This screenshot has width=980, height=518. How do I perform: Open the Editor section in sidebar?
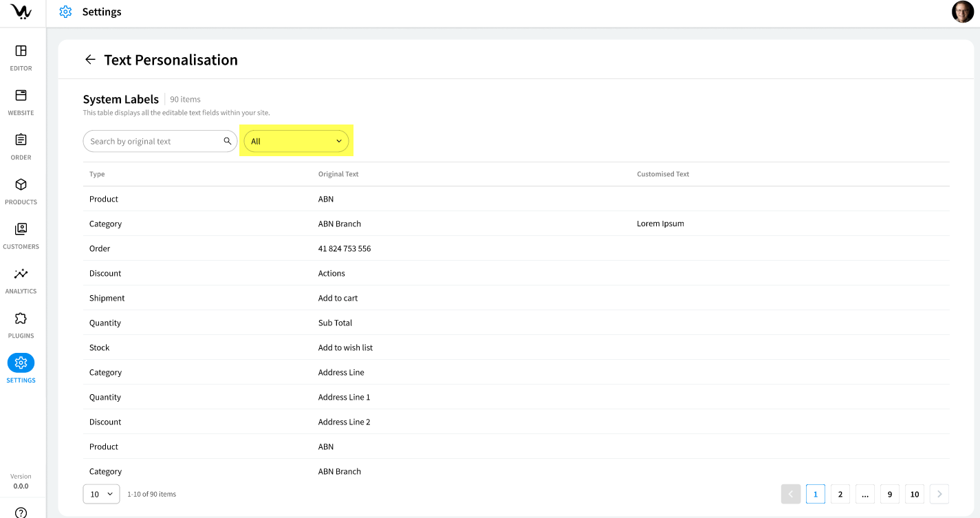(x=21, y=52)
